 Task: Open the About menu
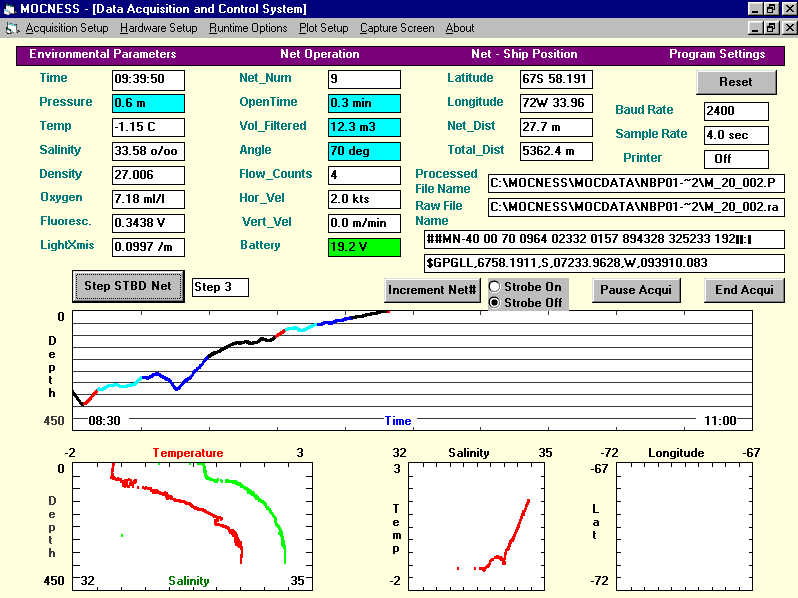(460, 28)
